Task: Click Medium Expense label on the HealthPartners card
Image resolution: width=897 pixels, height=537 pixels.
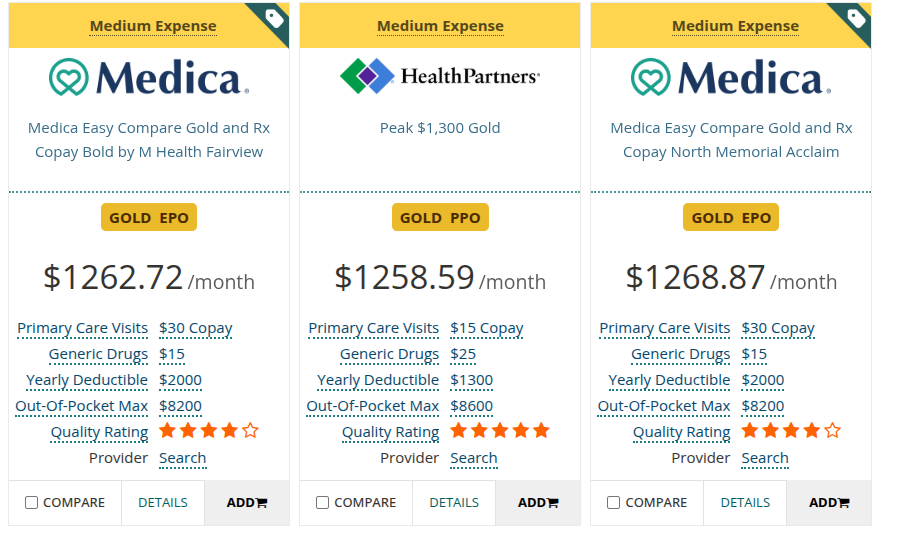Action: (x=440, y=26)
